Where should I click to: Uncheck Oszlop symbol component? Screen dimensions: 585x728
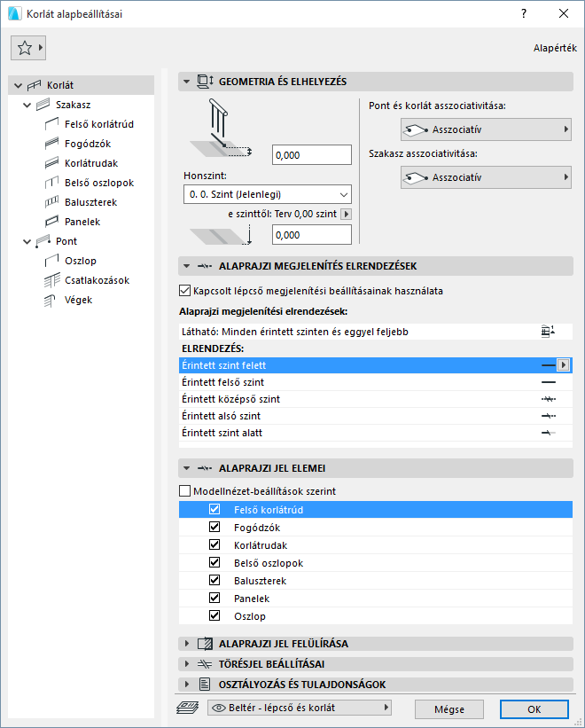click(x=214, y=615)
